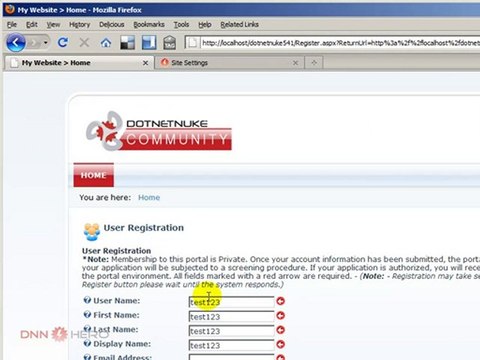
Task: Click red required arrow beside Display Name
Action: [281, 344]
